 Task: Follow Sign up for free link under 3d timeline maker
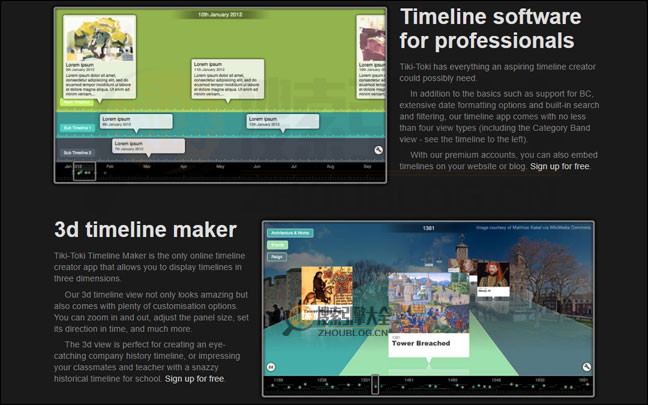point(194,379)
